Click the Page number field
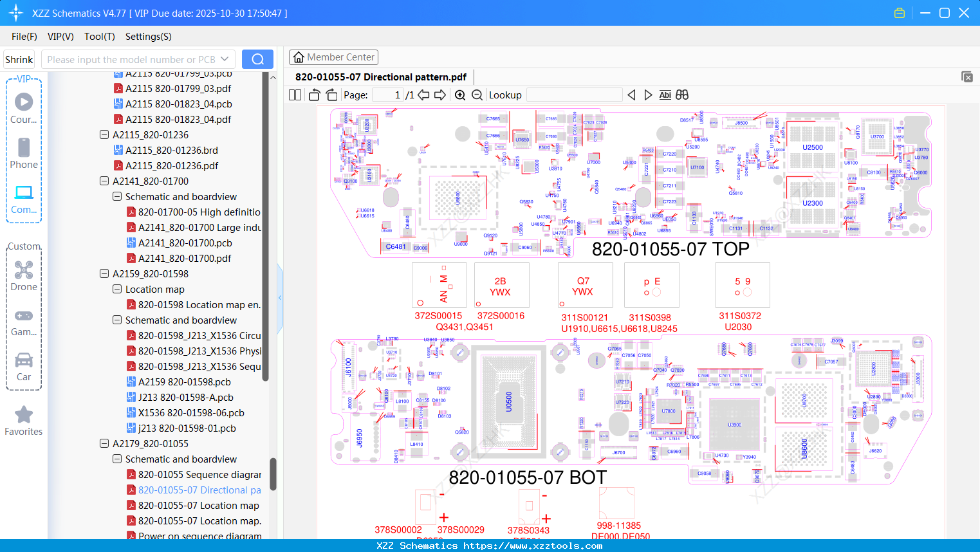 pos(388,95)
